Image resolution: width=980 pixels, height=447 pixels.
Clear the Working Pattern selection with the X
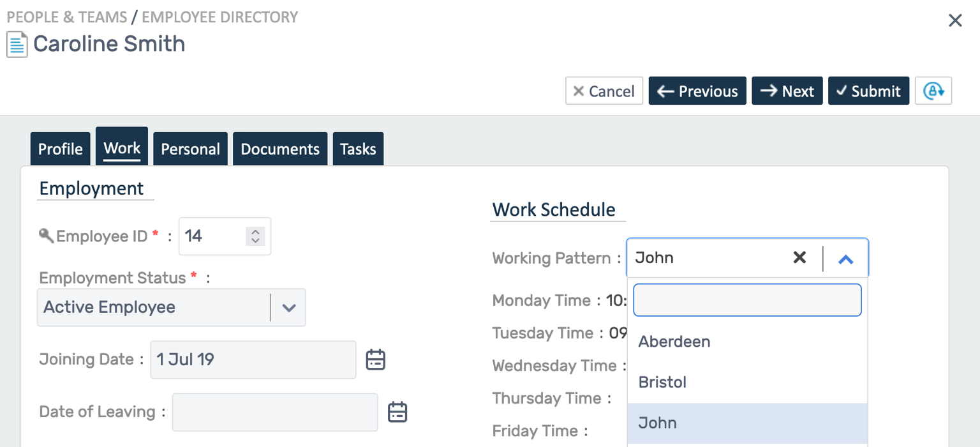pos(799,257)
